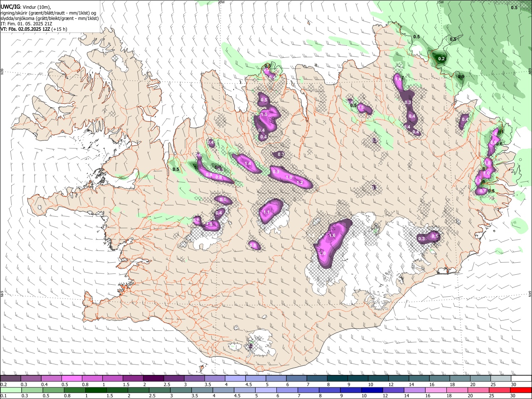
Task: Click the bottom-row legend swatch starting at 0.3
Action: point(32,390)
